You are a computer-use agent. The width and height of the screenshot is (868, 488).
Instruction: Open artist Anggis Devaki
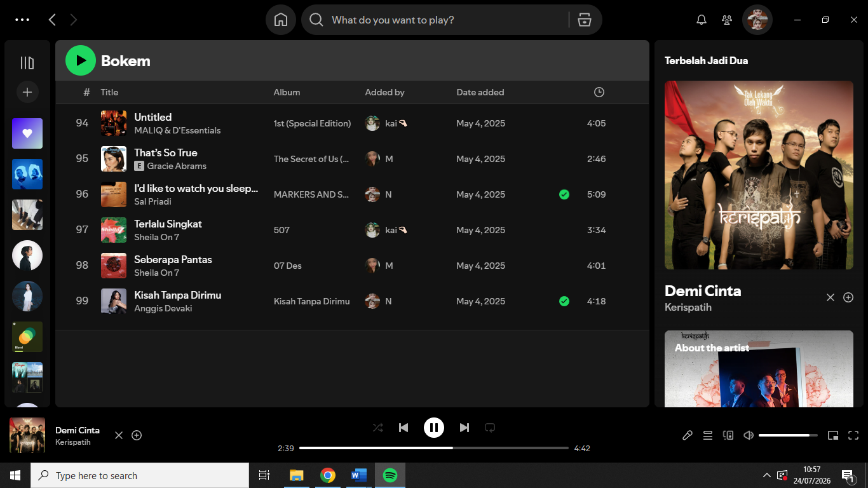tap(163, 308)
